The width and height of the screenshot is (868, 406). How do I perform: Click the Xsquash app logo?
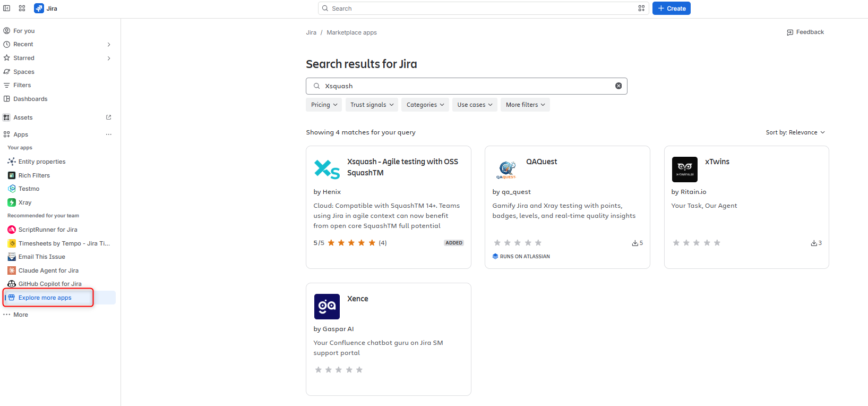click(x=326, y=170)
